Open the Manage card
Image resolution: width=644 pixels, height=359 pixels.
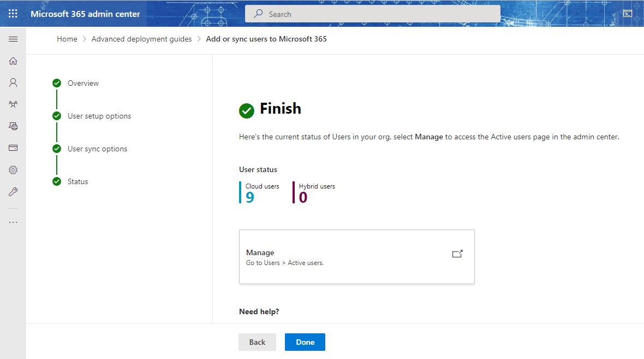pos(356,257)
